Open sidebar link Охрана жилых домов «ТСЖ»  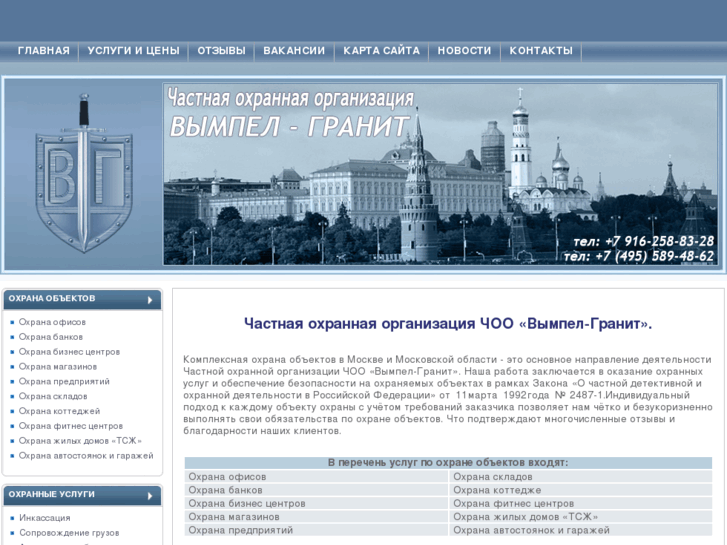[x=80, y=441]
